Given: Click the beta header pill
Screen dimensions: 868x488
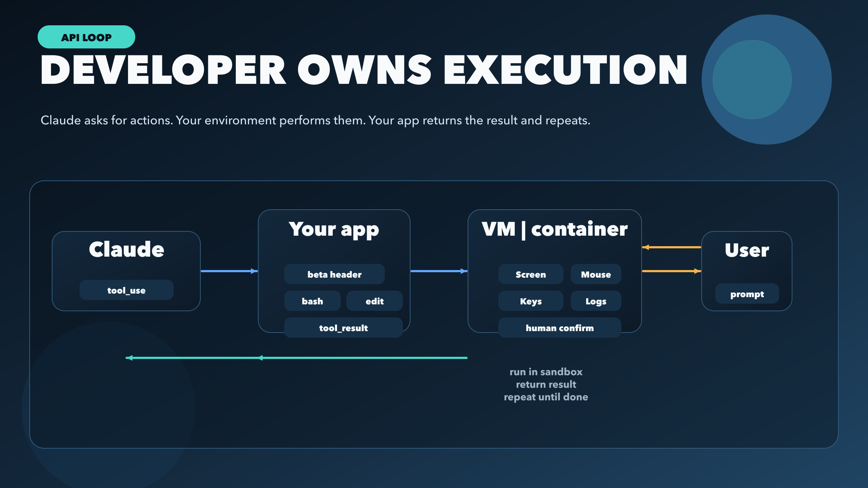Looking at the screenshot, I should (x=334, y=274).
